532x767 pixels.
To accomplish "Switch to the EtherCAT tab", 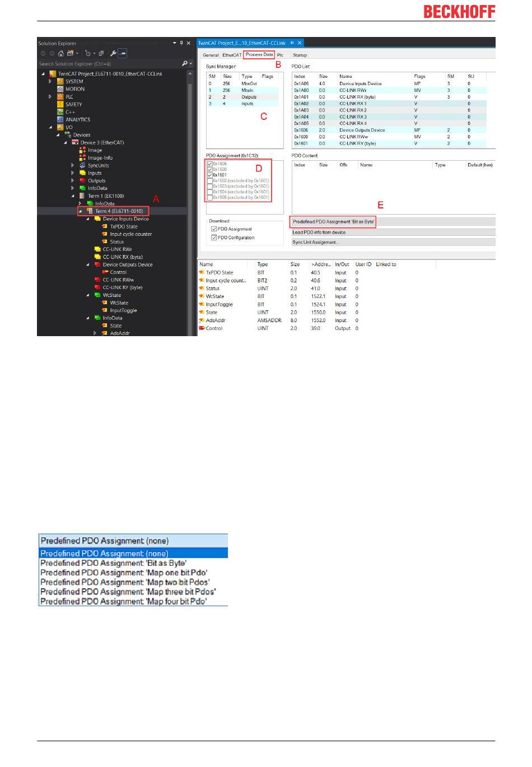I will [232, 55].
